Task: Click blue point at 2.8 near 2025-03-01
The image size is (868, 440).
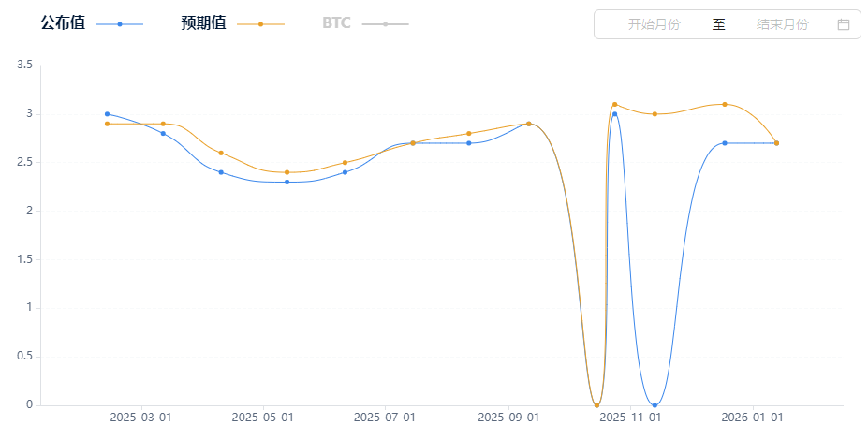Action: 163,133
